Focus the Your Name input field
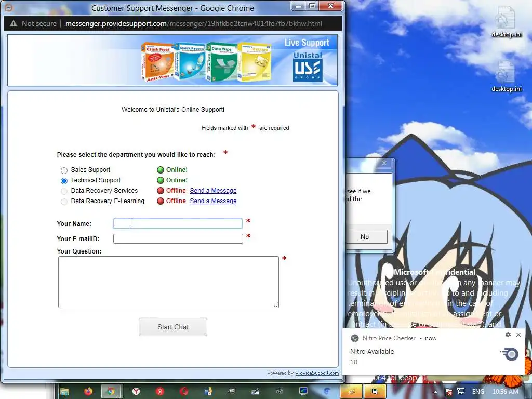Image resolution: width=532 pixels, height=399 pixels. (178, 223)
